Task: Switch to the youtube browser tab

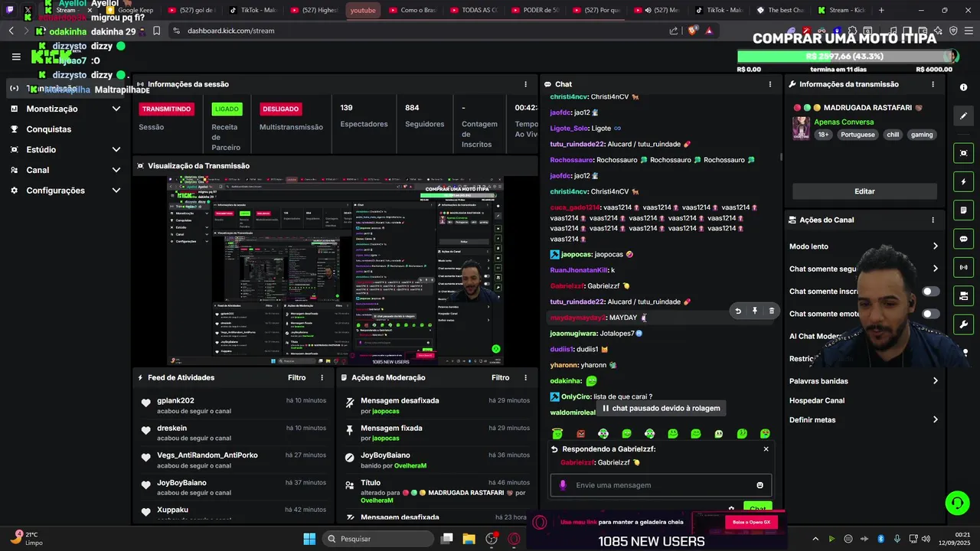Action: 363,10
